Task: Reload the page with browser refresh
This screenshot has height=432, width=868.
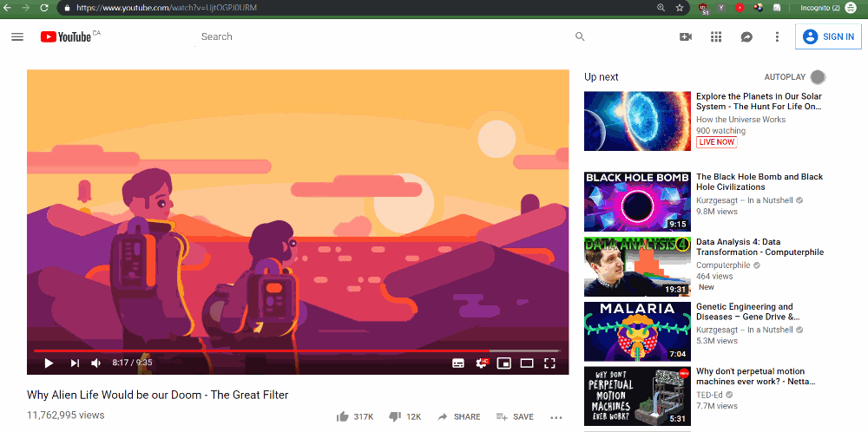Action: 44,8
